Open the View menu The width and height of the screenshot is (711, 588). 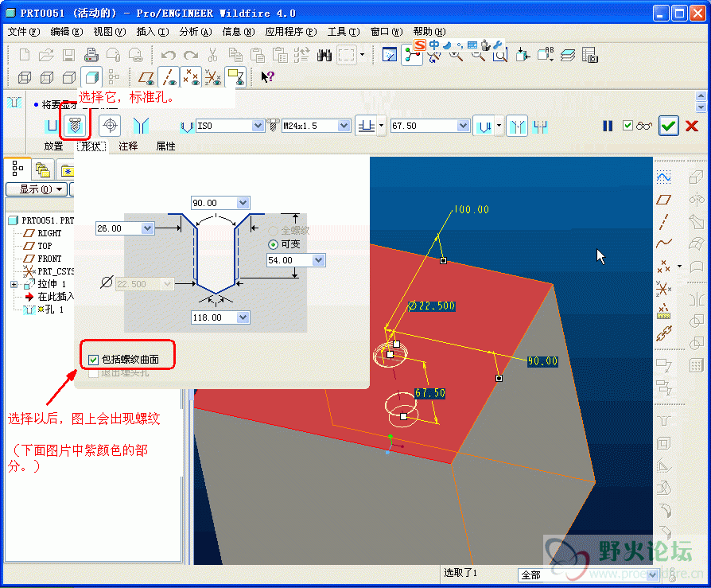[x=109, y=31]
